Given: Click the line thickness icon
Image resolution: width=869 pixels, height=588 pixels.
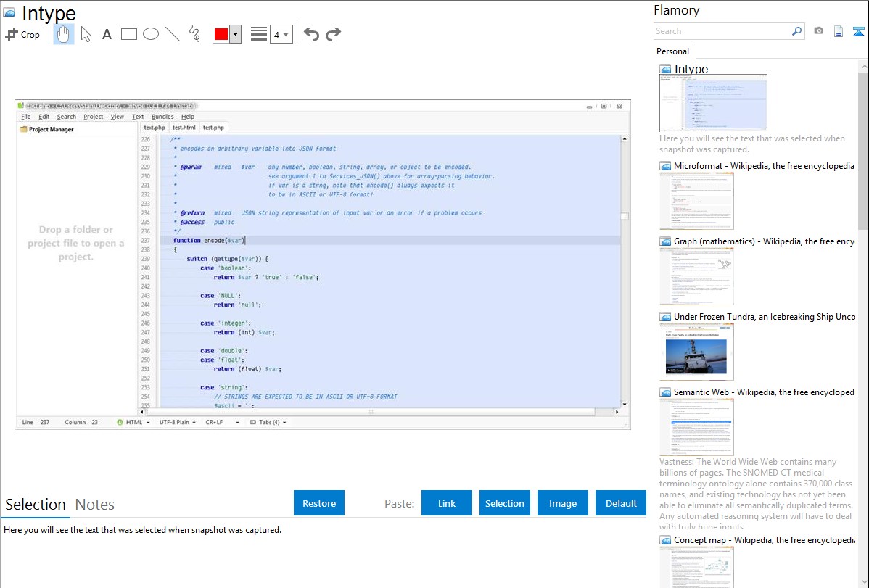Looking at the screenshot, I should pyautogui.click(x=259, y=34).
